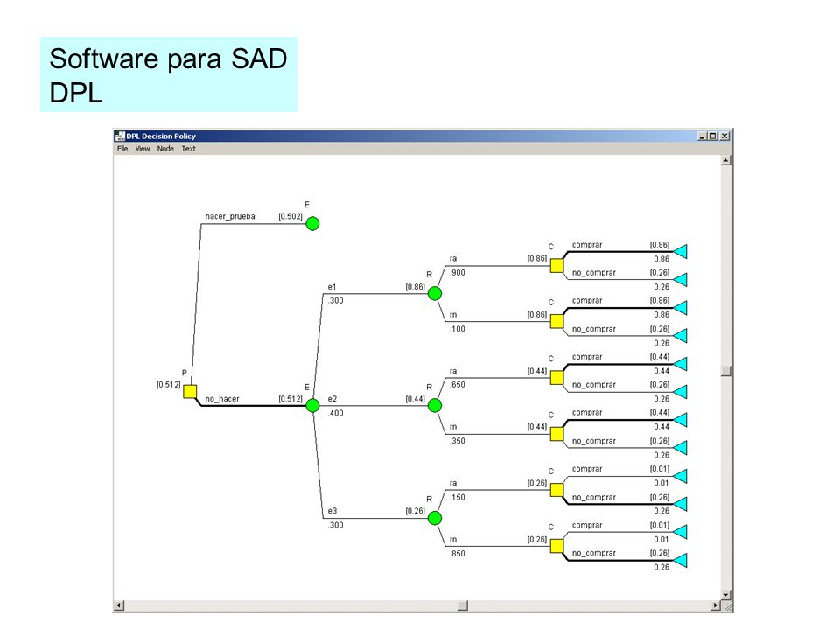This screenshot has width=840, height=630.
Task: Click the vertical scrollbar up arrow
Action: coord(726,160)
